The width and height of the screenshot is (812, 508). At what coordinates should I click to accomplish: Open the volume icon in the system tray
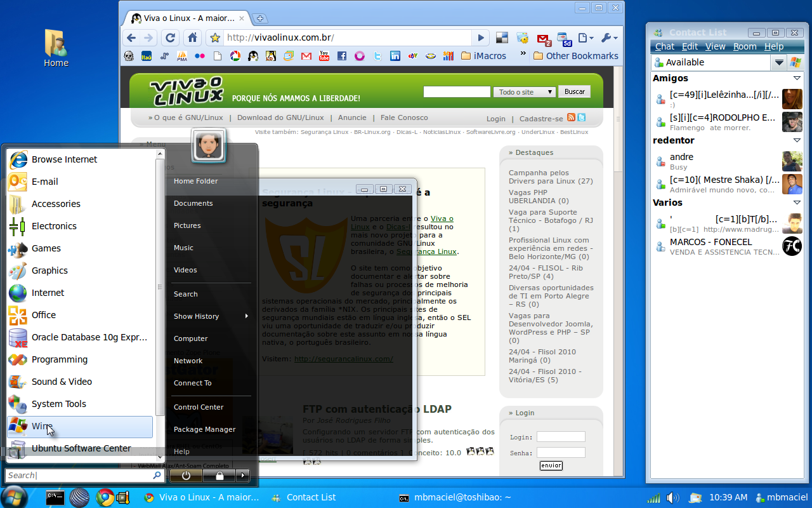(x=672, y=498)
